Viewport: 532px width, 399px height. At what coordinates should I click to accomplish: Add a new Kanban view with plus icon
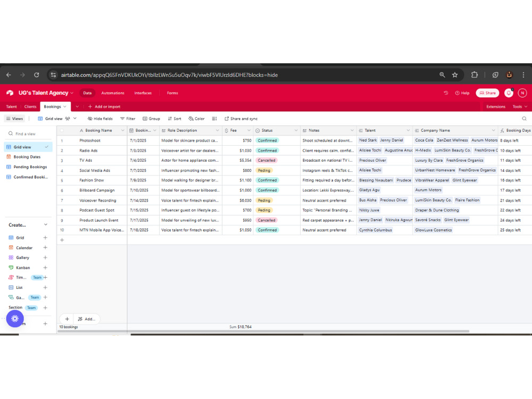[45, 268]
